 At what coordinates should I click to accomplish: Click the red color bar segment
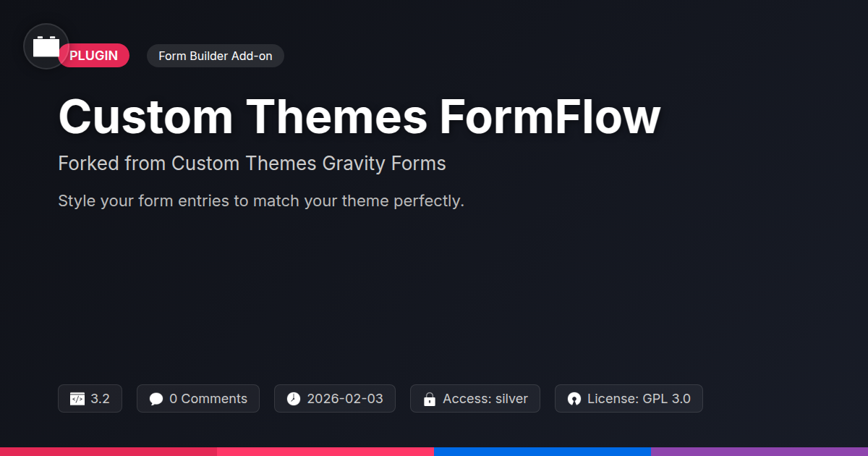(109, 452)
